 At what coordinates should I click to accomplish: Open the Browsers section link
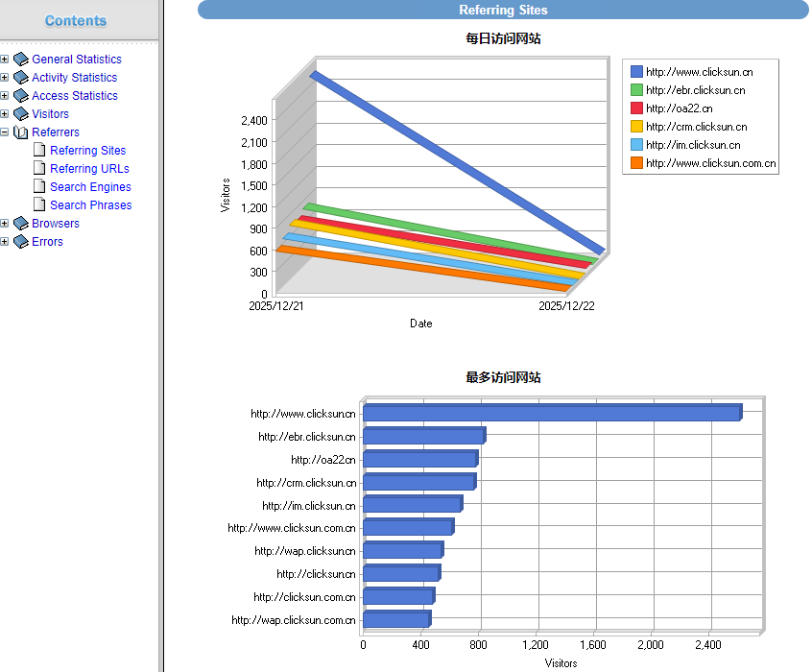56,224
